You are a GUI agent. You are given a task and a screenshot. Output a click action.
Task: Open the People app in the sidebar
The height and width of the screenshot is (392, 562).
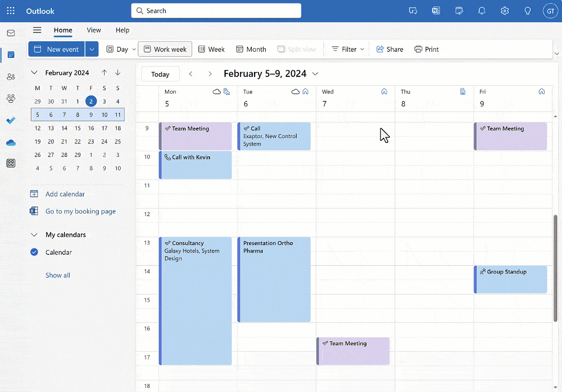point(11,76)
